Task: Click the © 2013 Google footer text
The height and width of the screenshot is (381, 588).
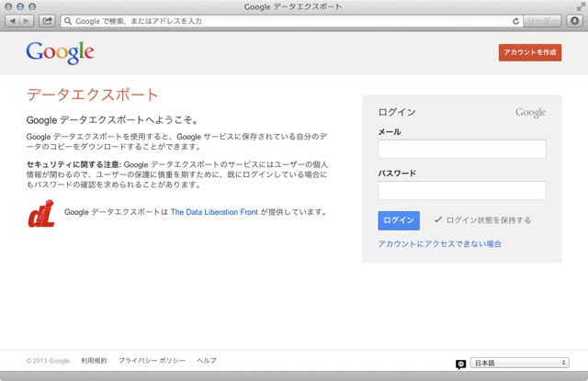Action: [48, 361]
